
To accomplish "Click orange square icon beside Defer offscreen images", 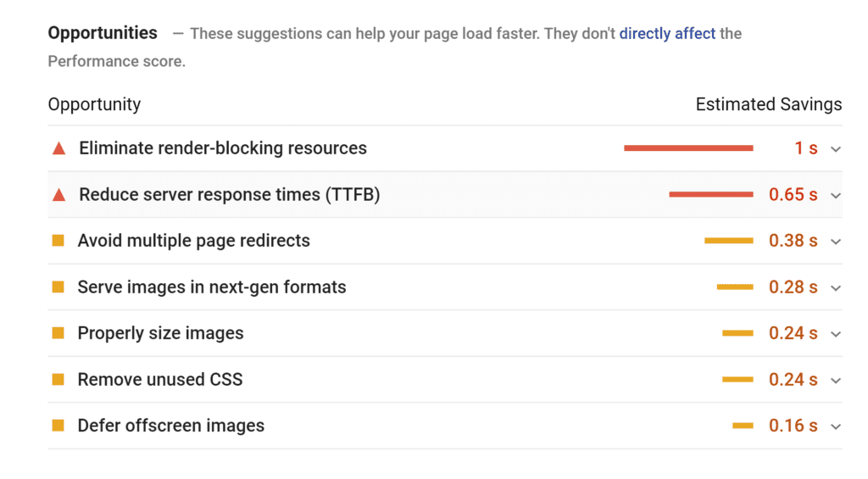I will [58, 426].
